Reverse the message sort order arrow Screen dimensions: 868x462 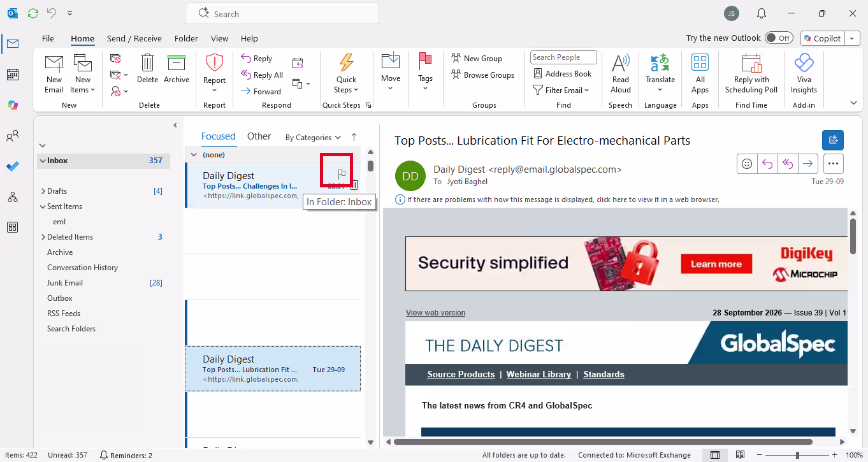pyautogui.click(x=354, y=137)
